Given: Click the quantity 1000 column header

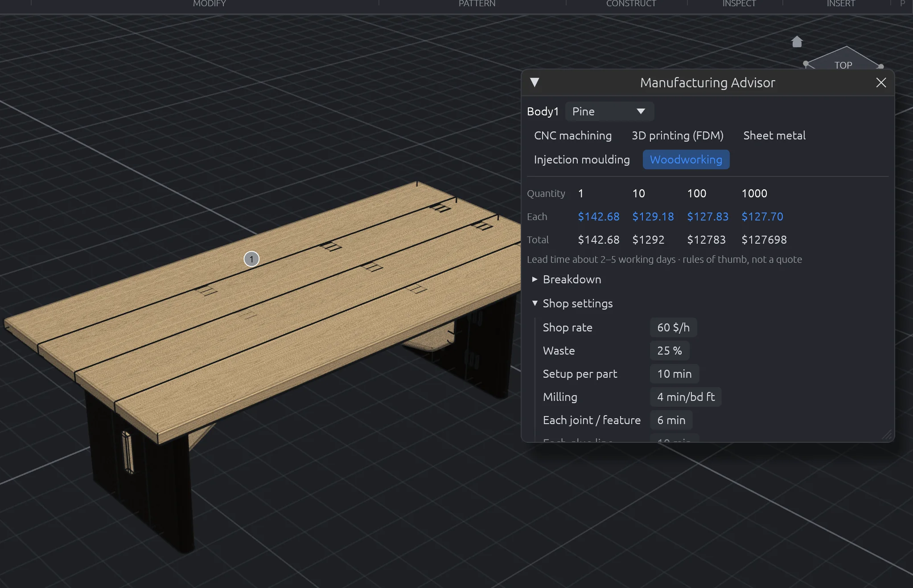Looking at the screenshot, I should pyautogui.click(x=754, y=193).
